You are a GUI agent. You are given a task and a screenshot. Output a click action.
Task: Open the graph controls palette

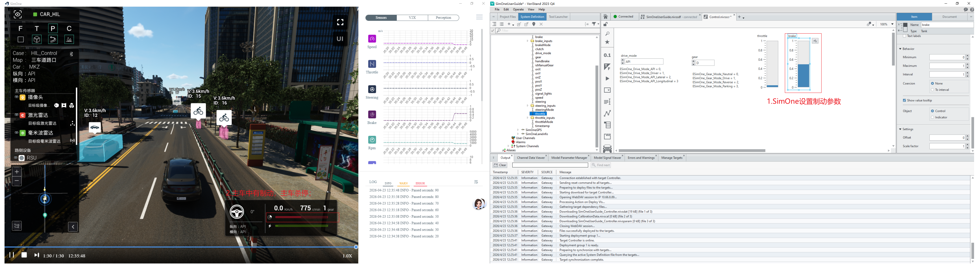tap(607, 113)
